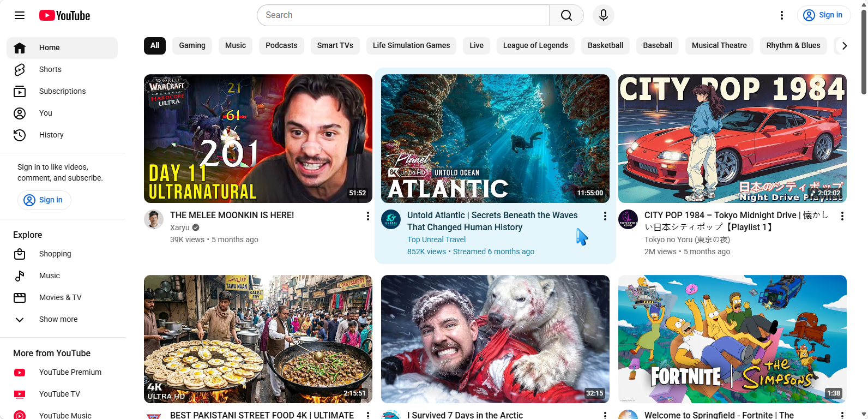Play the polar bear Arctic thumbnail

[x=495, y=339]
